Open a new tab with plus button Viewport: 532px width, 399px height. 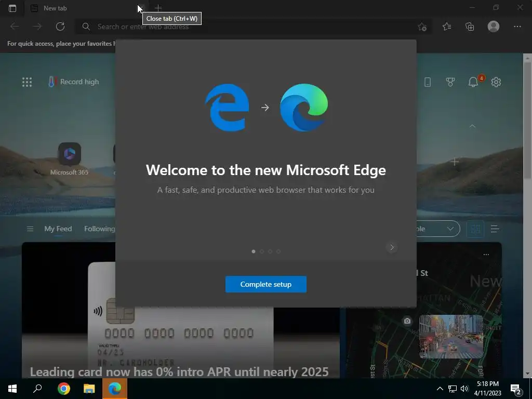158,8
